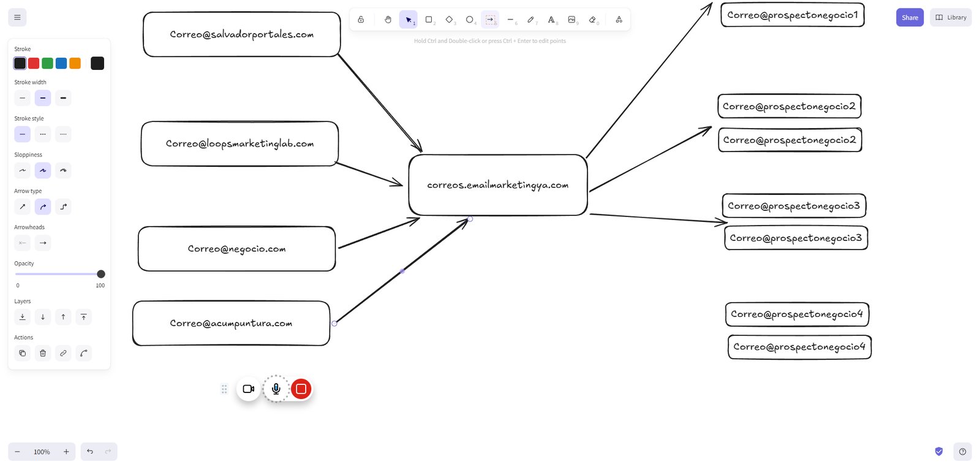Choose the Ellipse shape tool
Viewport: 980px width, 469px height.
470,20
